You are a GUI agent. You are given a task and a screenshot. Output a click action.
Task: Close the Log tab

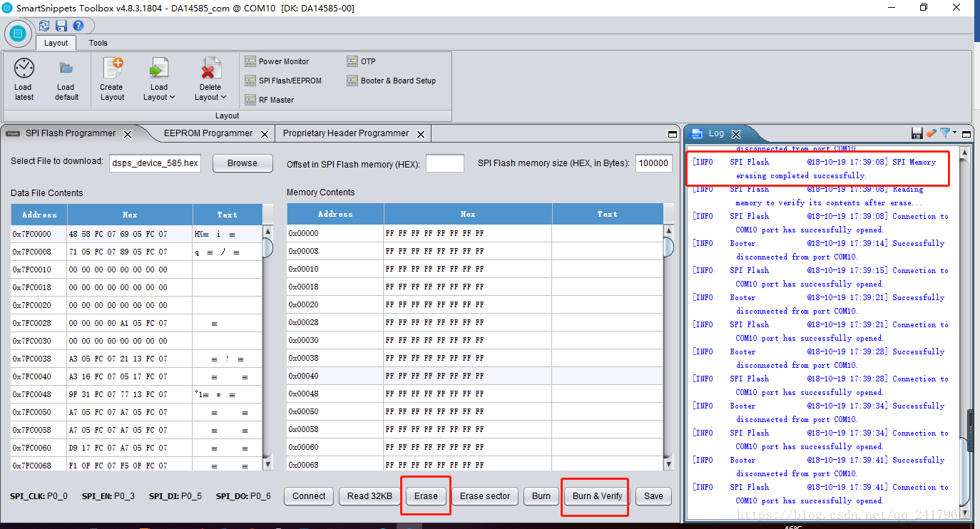tap(737, 134)
